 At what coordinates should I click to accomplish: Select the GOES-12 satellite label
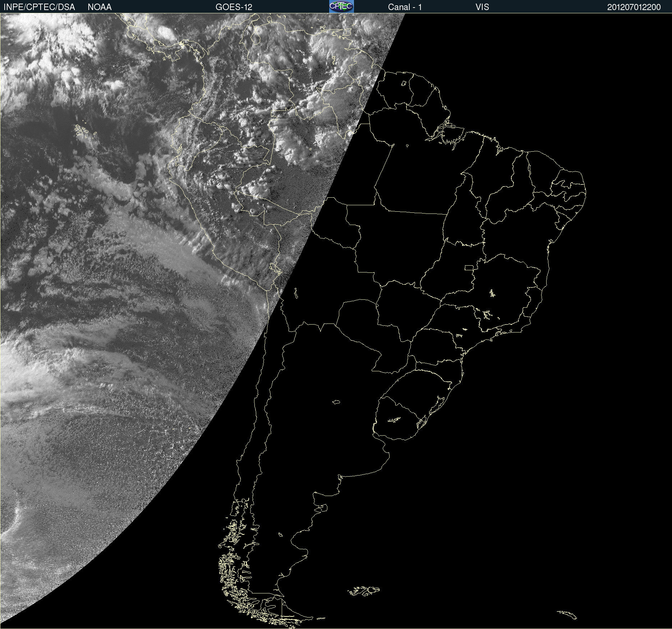pyautogui.click(x=234, y=7)
